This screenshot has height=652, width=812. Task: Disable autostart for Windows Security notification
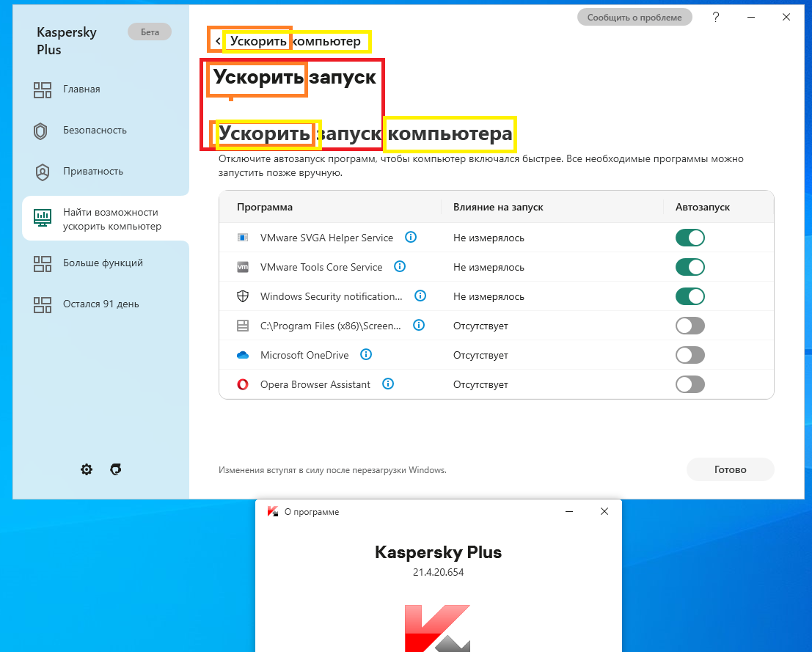click(x=690, y=296)
